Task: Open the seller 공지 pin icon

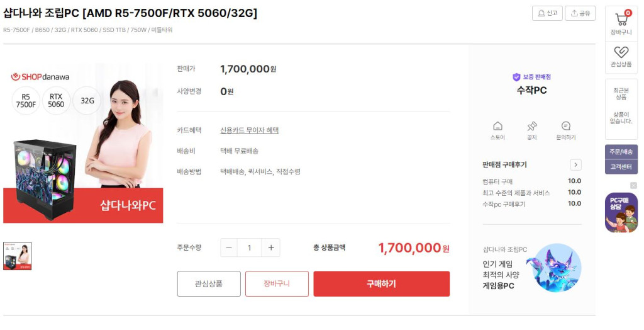Action: tap(531, 126)
